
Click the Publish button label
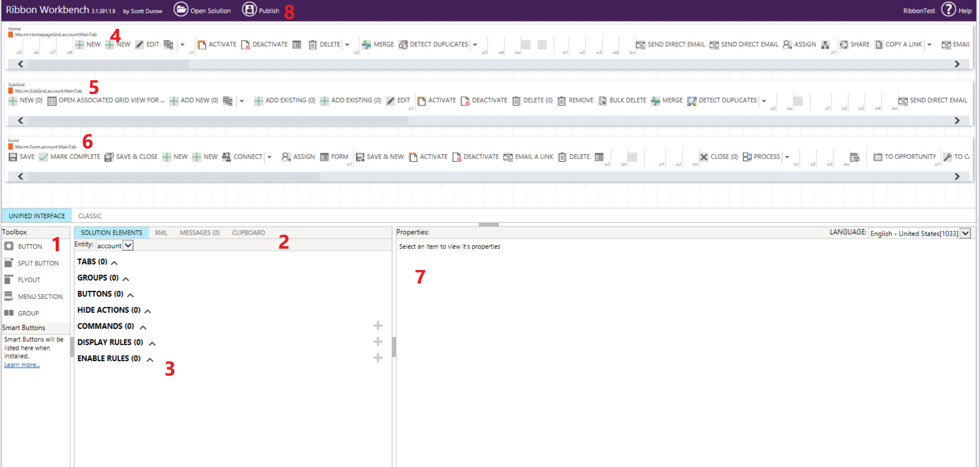[269, 11]
